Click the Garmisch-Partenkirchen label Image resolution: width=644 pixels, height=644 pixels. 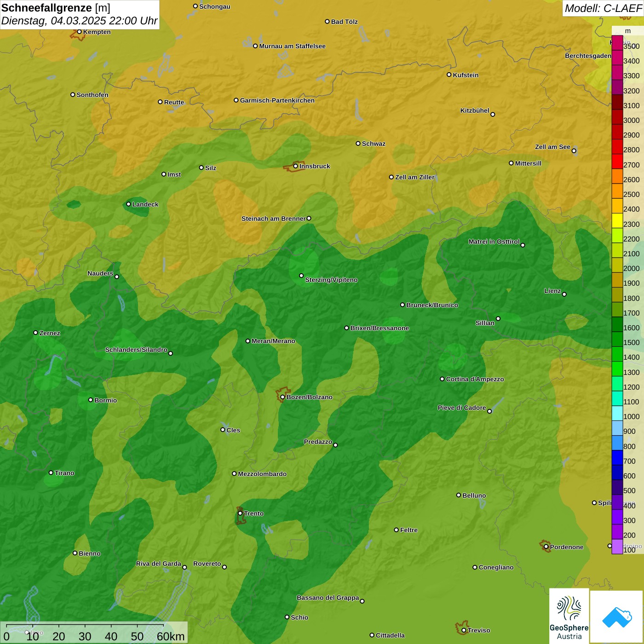(277, 100)
